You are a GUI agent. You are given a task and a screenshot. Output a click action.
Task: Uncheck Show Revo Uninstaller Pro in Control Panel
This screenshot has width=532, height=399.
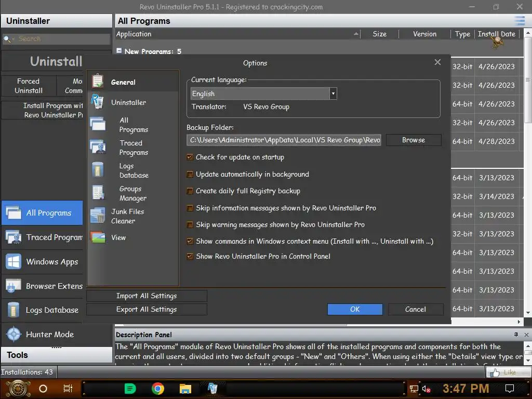coord(190,257)
